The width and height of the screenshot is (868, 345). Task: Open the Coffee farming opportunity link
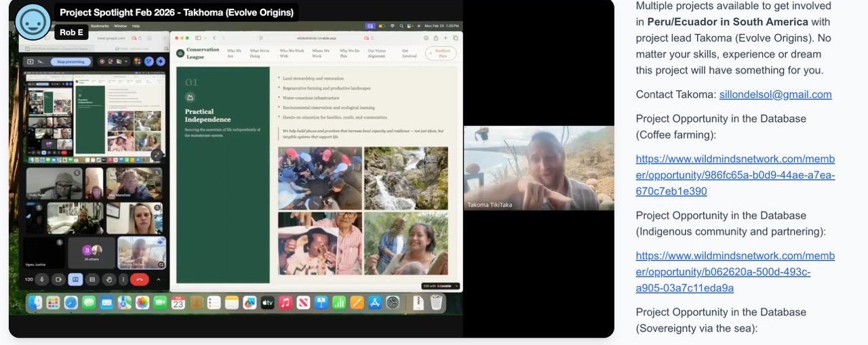coord(735,175)
